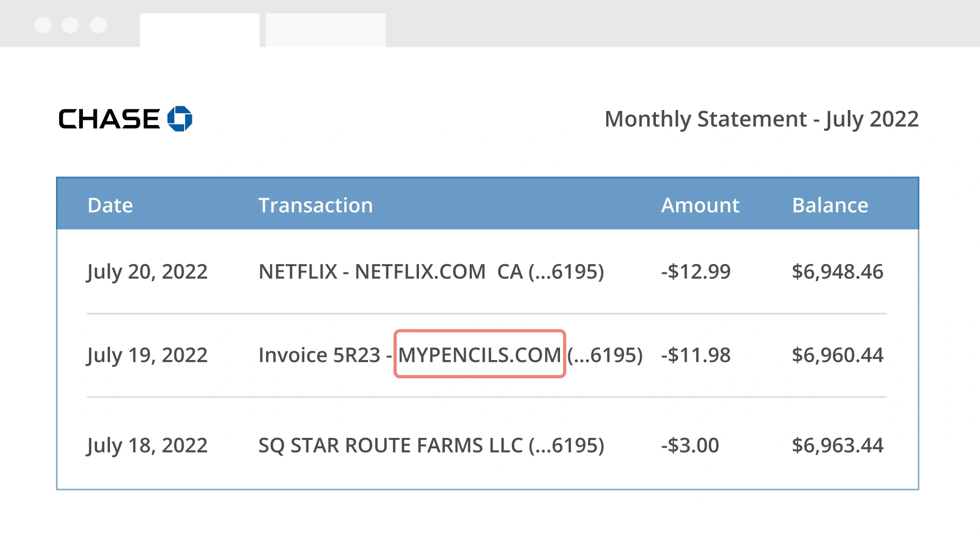Click the Transaction column header

[x=315, y=205]
